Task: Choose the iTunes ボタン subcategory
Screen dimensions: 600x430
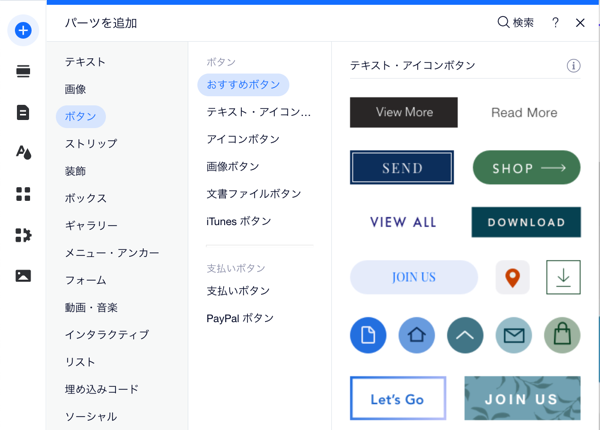Action: (239, 221)
